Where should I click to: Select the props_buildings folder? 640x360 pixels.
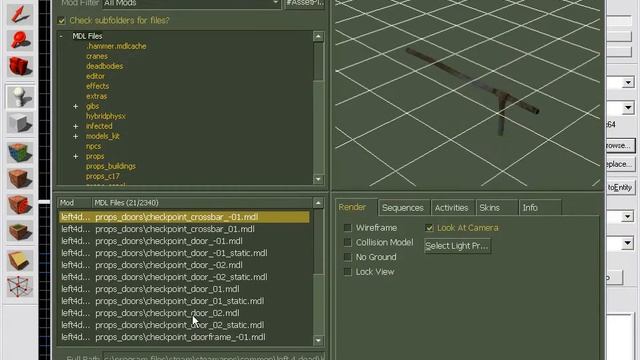pyautogui.click(x=111, y=166)
